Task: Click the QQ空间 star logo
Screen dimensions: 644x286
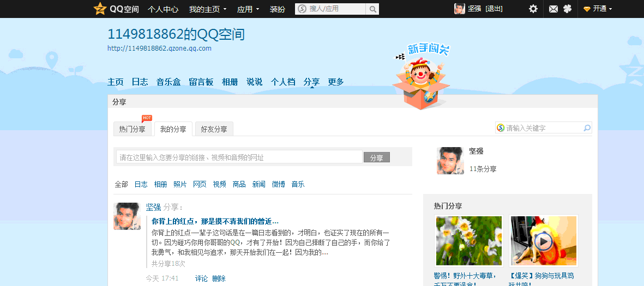Action: tap(100, 9)
